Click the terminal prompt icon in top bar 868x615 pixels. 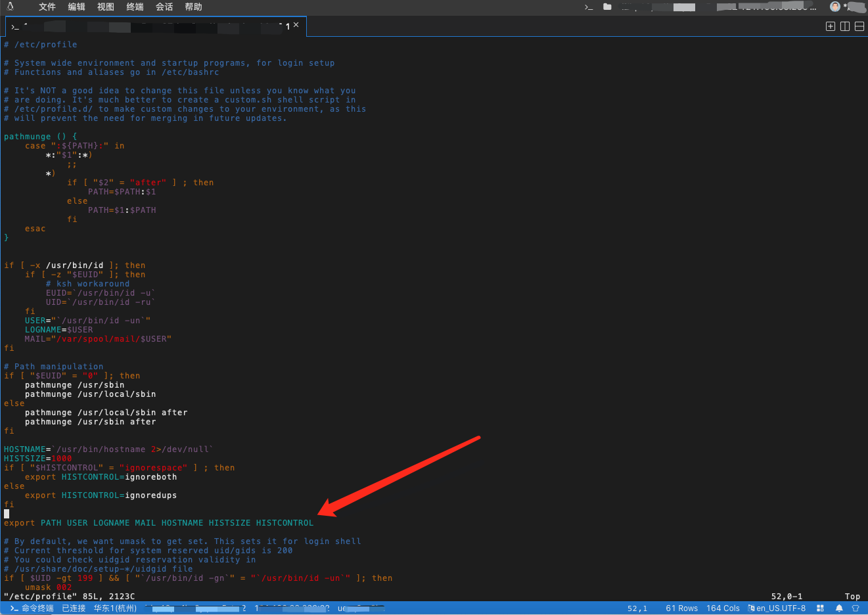589,7
